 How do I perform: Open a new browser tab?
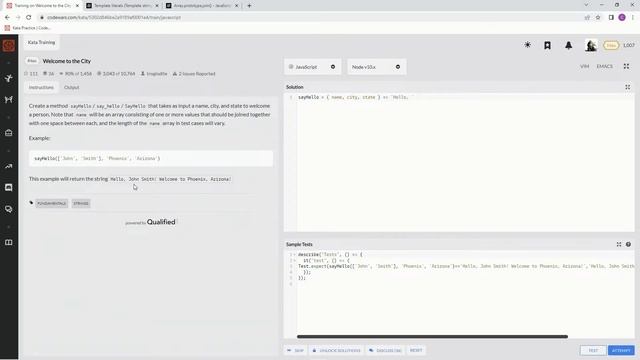coord(249,6)
